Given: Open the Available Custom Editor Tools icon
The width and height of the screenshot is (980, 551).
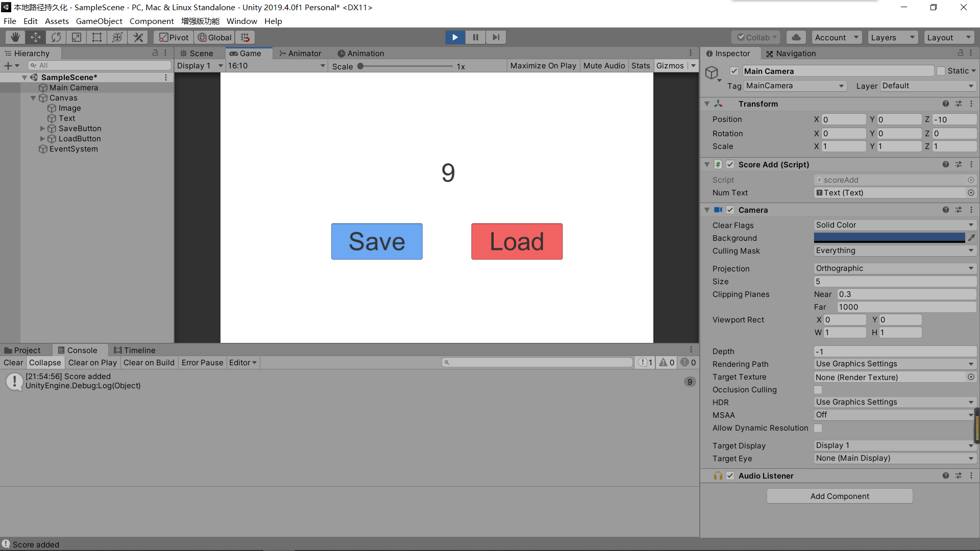Looking at the screenshot, I should point(138,37).
